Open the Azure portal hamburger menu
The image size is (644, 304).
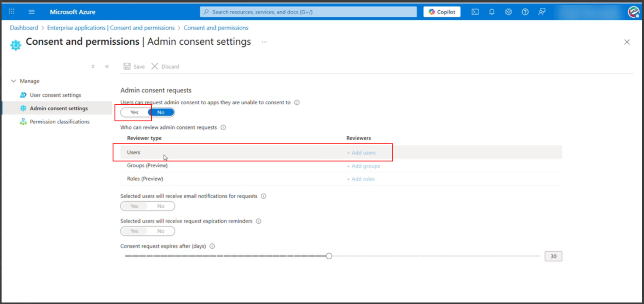[32, 12]
